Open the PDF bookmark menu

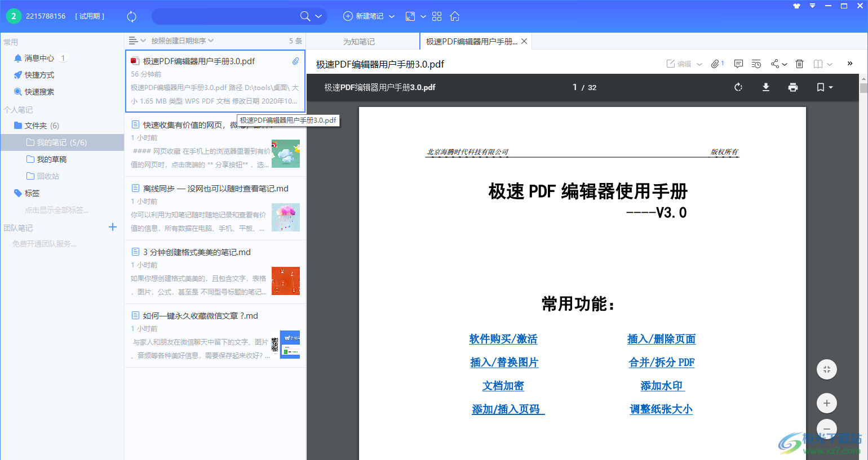pos(825,87)
